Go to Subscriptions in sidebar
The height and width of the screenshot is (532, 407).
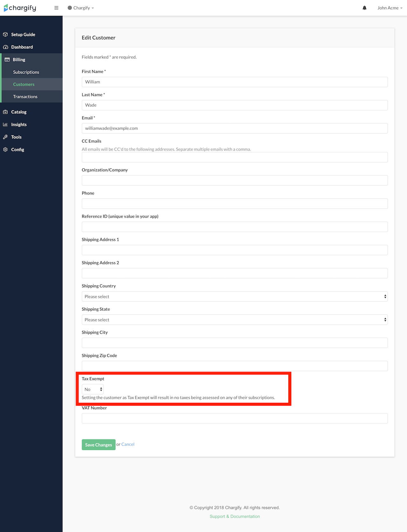click(26, 72)
